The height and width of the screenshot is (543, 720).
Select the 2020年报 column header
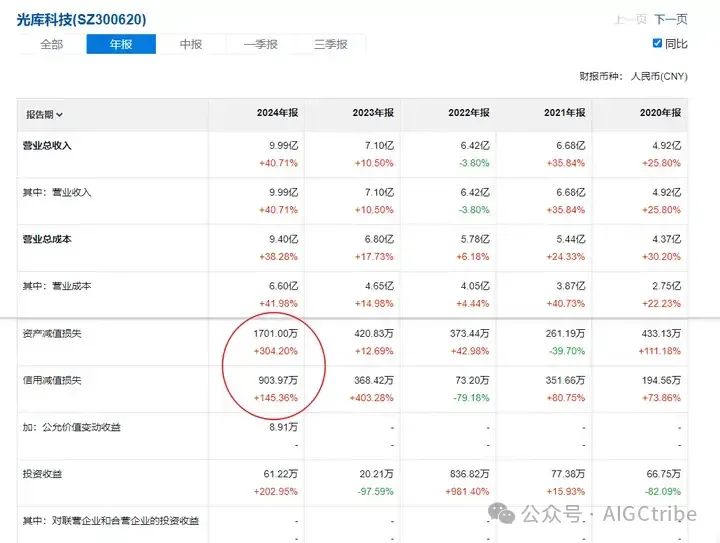click(660, 113)
